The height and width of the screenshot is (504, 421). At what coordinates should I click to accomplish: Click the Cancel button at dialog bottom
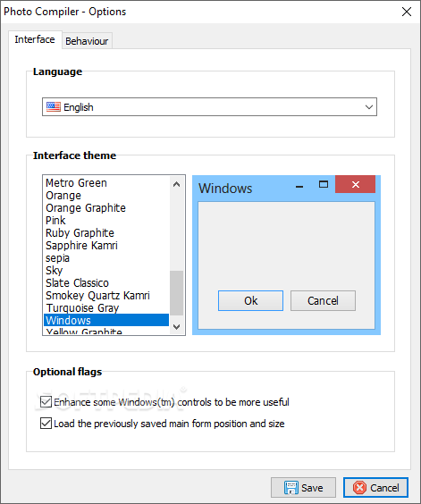375,488
